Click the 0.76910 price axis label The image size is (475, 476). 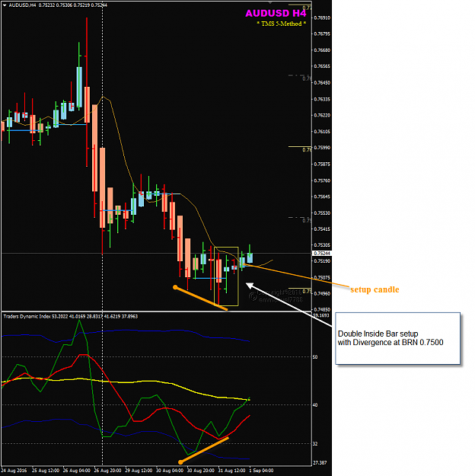point(322,18)
